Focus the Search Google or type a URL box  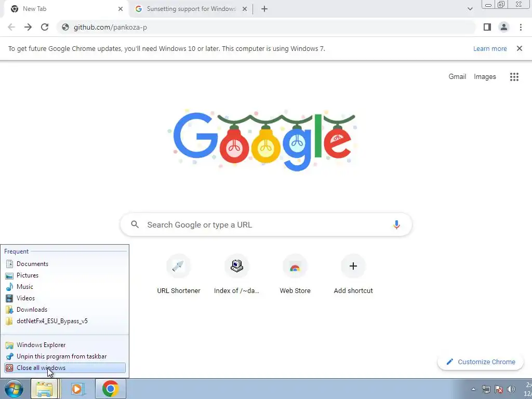pos(266,224)
